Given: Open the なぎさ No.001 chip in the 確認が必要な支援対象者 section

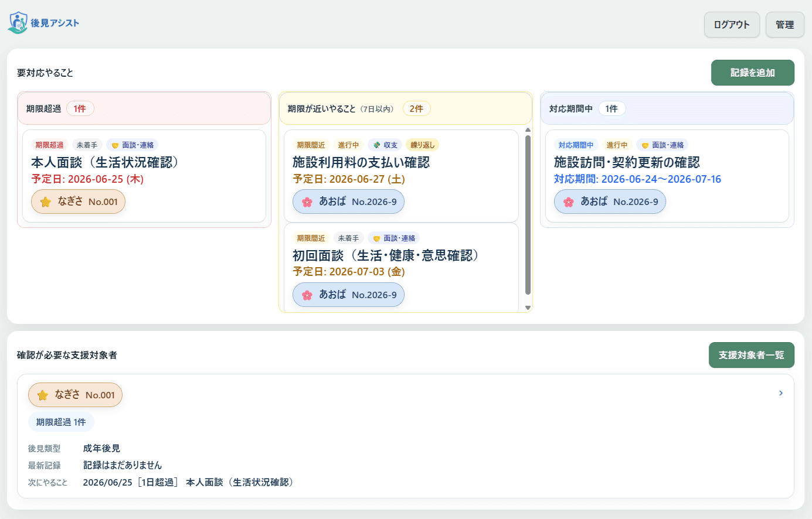Looking at the screenshot, I should 75,395.
